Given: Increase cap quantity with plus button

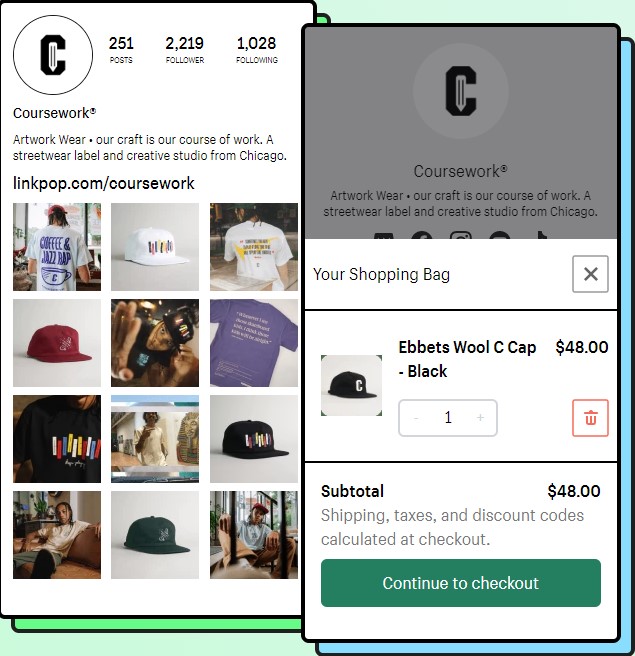Looking at the screenshot, I should 480,418.
